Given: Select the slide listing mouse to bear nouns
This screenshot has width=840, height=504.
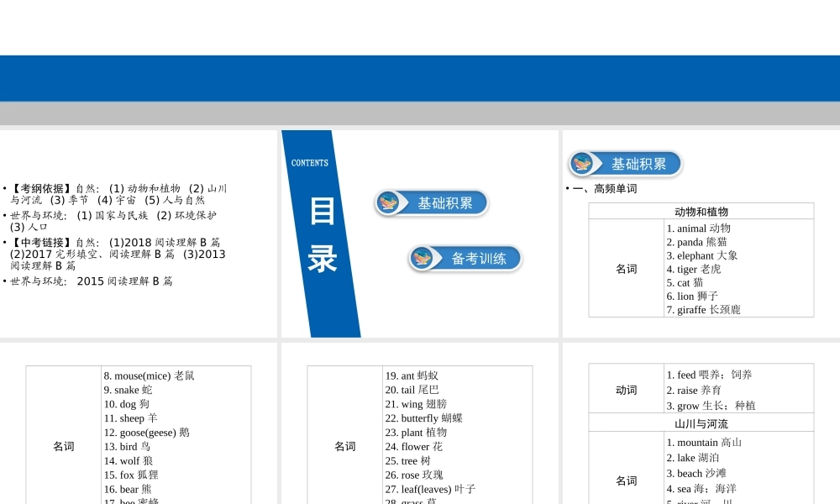Looking at the screenshot, I should click(x=138, y=424).
